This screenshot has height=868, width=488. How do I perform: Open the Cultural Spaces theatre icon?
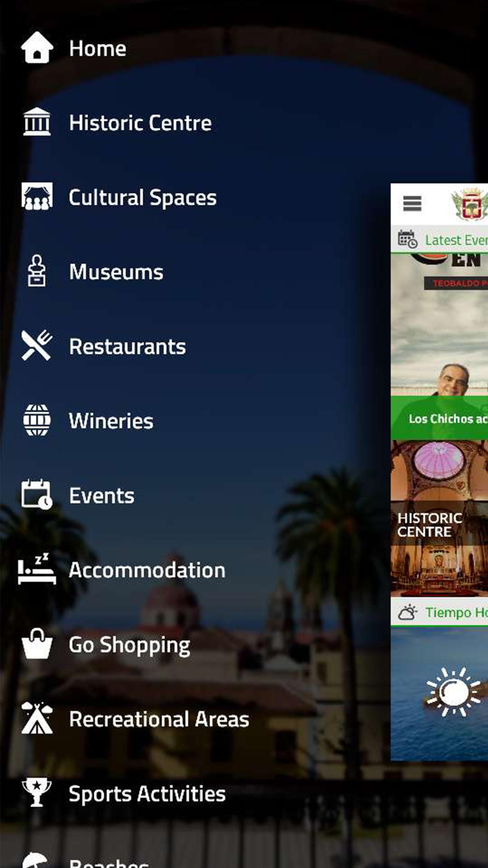[x=37, y=196]
